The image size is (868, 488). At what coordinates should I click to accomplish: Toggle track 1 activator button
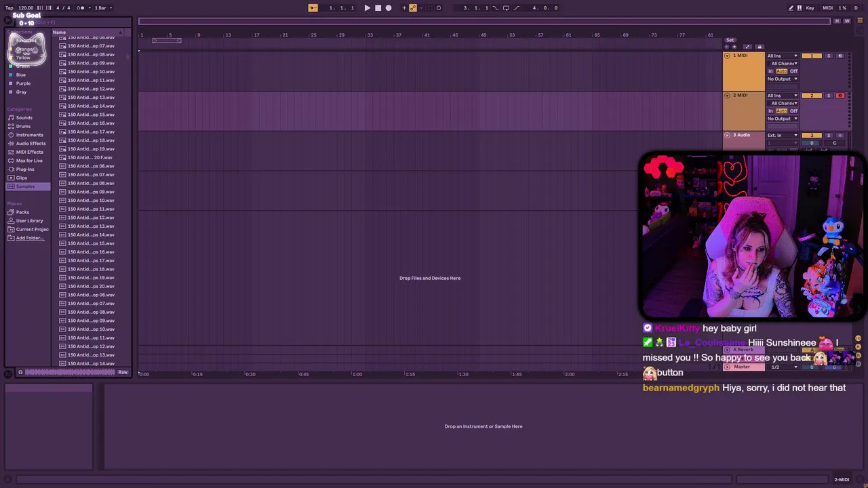point(812,56)
